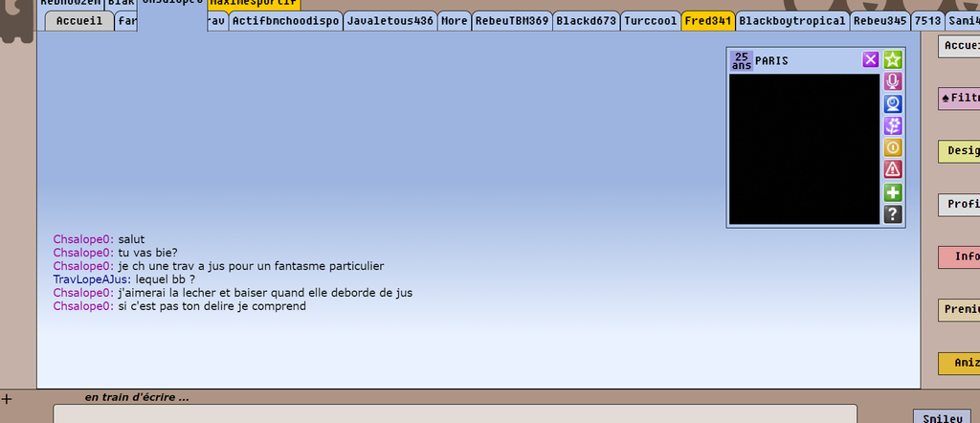Click the Smiley button near message box
Viewport: 980px width, 423px height.
coord(942,417)
